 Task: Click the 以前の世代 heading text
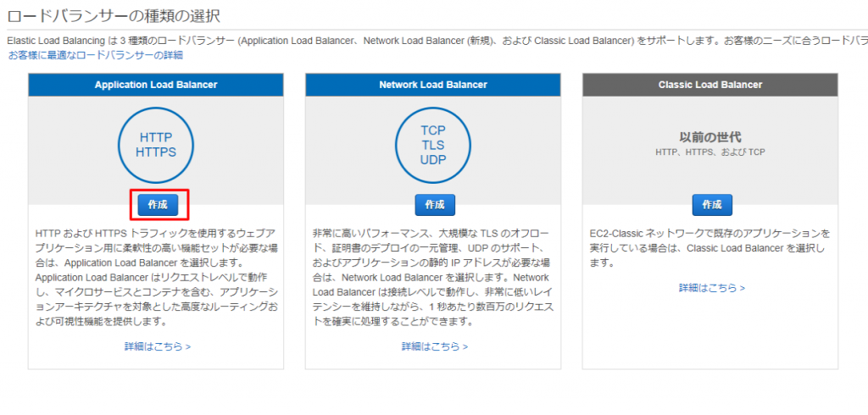pos(710,137)
